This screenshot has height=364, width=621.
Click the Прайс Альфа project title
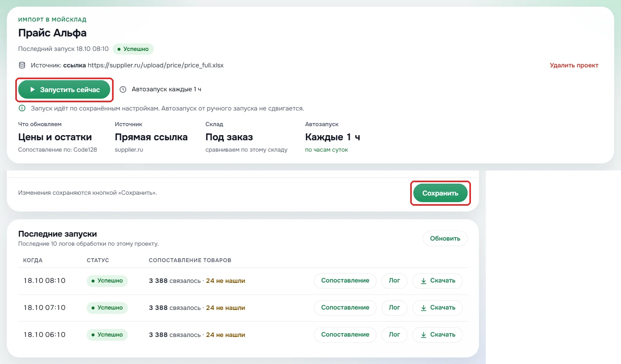coord(53,33)
